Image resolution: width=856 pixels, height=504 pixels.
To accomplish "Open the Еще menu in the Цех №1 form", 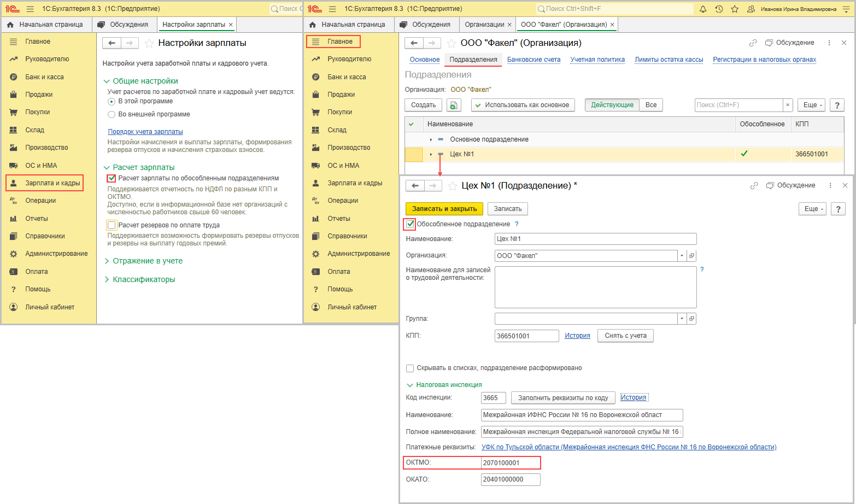I will click(x=813, y=209).
